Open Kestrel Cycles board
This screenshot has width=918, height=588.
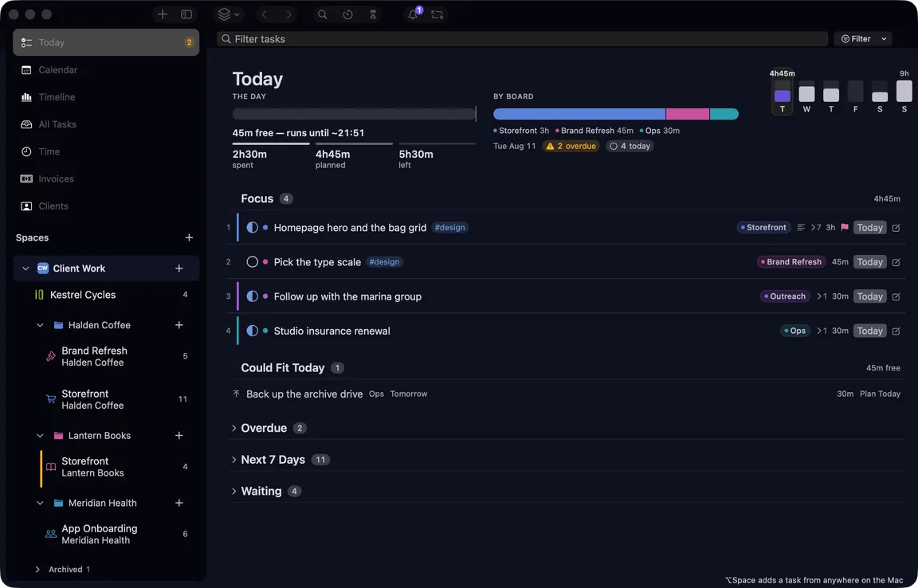106,295
